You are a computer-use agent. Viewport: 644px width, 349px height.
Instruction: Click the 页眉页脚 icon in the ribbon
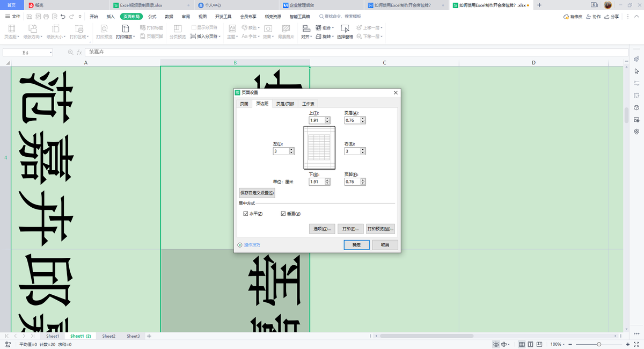click(x=143, y=37)
